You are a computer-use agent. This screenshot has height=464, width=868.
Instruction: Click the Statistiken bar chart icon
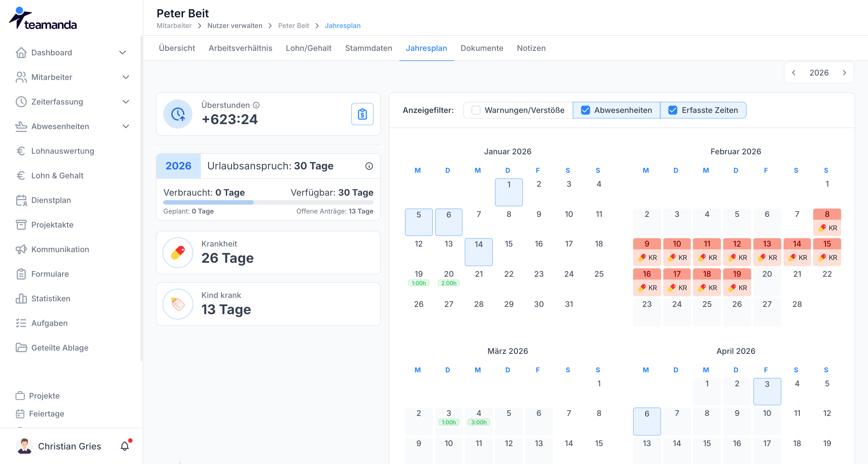[21, 298]
